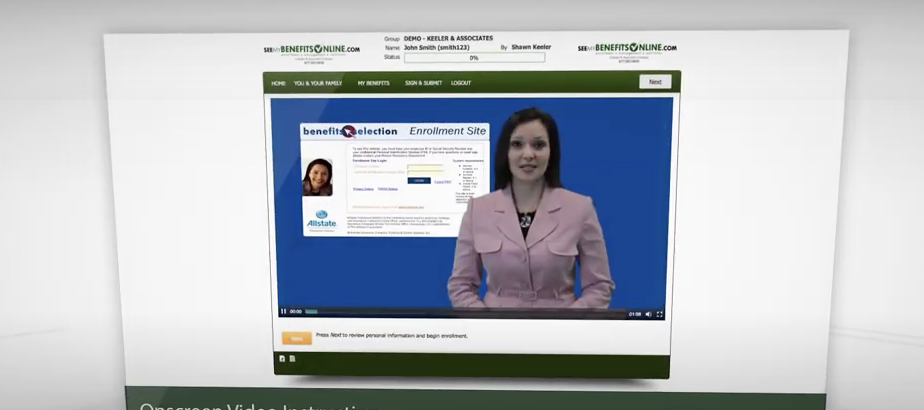Enter fullscreen mode on the video player

tap(660, 314)
